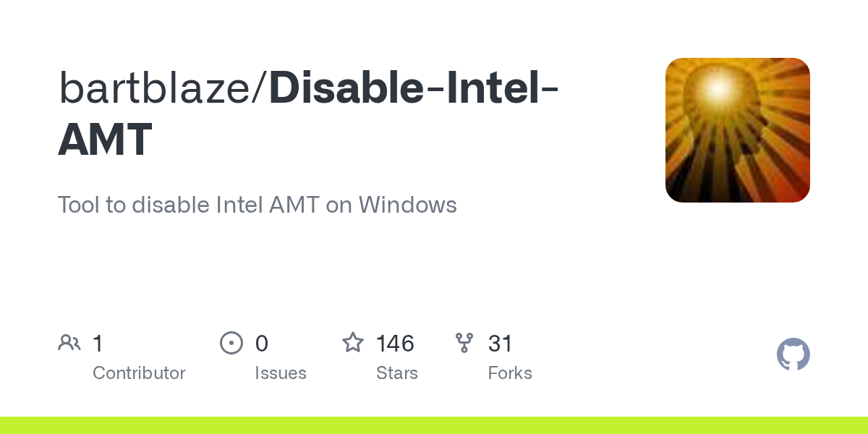
Task: Select the Stars label
Action: [397, 373]
